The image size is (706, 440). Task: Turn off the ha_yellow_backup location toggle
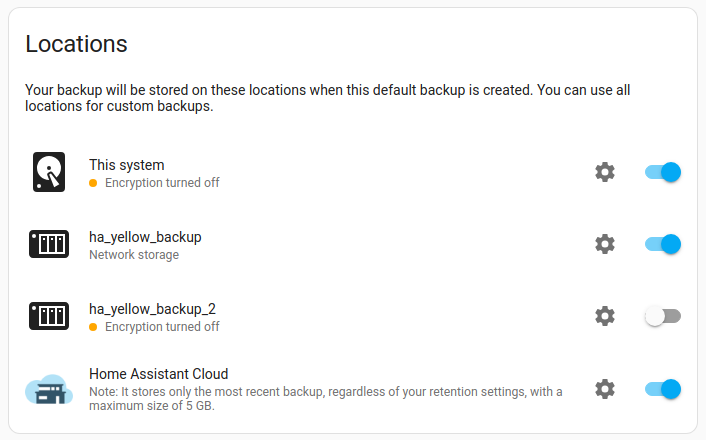click(x=663, y=244)
